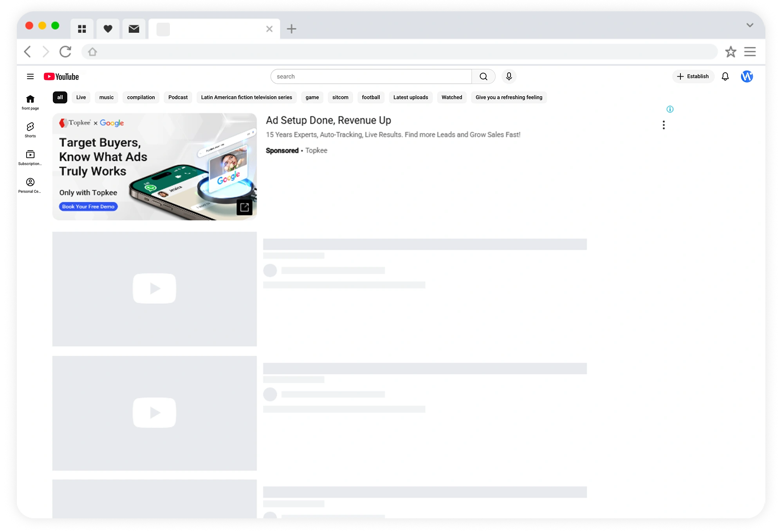Open the user account avatar

point(747,77)
